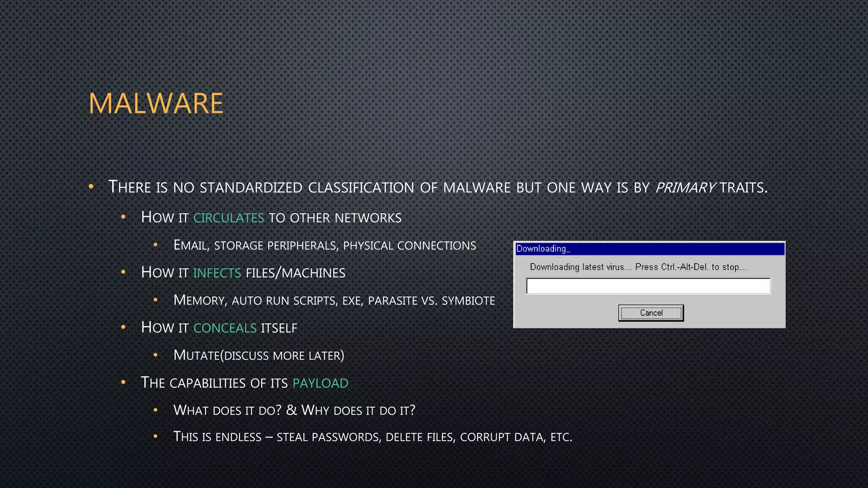Click the Cancel button in the Downloading dialog
The width and height of the screenshot is (868, 488).
pos(651,313)
